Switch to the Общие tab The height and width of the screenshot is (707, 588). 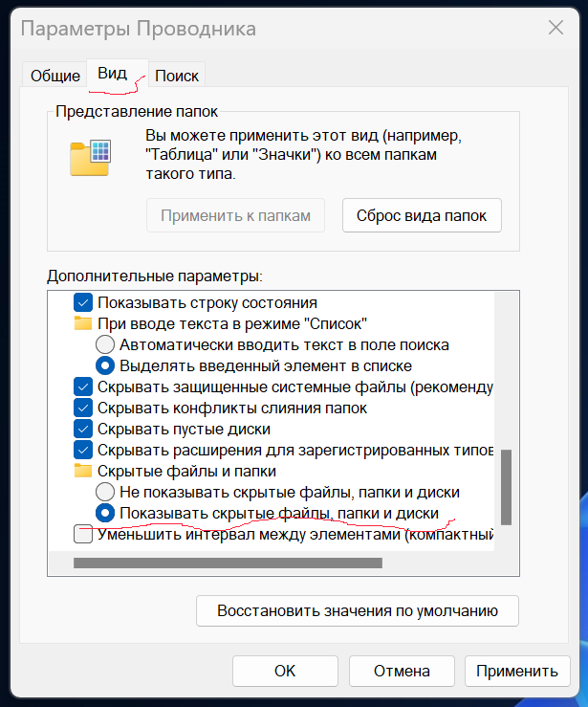54,76
